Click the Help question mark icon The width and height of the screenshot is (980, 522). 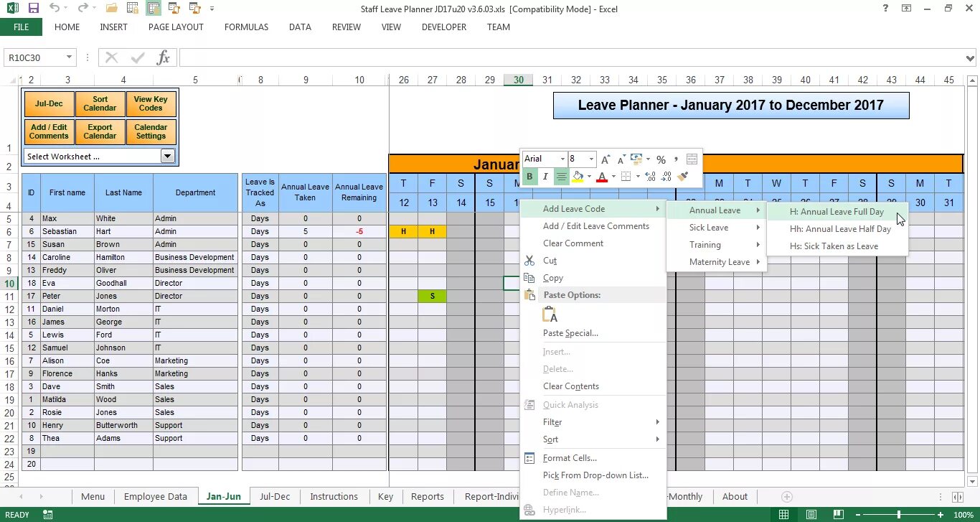tap(886, 9)
